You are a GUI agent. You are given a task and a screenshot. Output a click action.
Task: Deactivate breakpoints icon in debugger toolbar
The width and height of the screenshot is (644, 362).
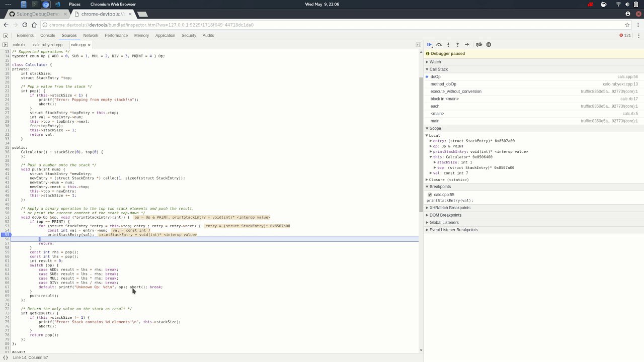(479, 45)
